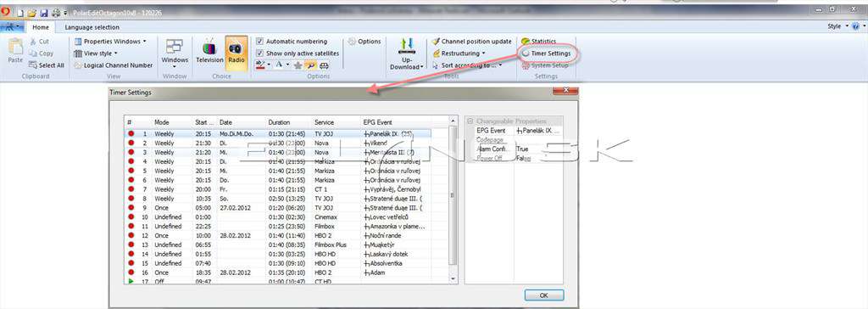Click the red record icon of row 9

131,207
